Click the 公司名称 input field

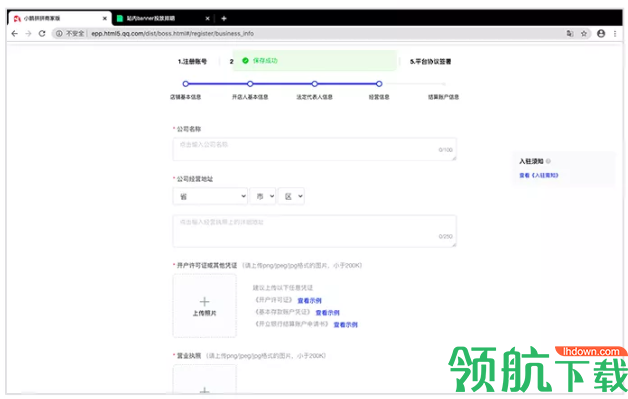point(314,149)
